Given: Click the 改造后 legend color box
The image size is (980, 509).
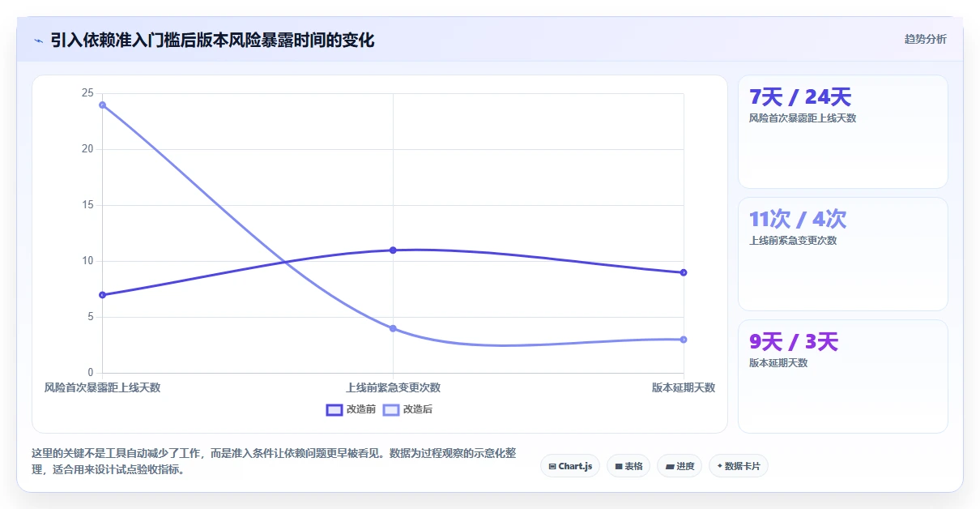Looking at the screenshot, I should click(x=391, y=409).
